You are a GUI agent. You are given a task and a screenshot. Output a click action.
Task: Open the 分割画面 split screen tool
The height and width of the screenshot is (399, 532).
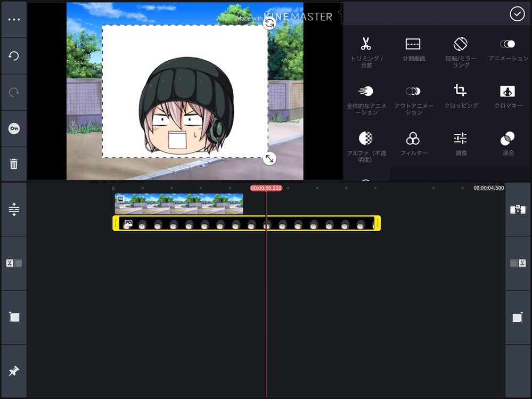[413, 48]
